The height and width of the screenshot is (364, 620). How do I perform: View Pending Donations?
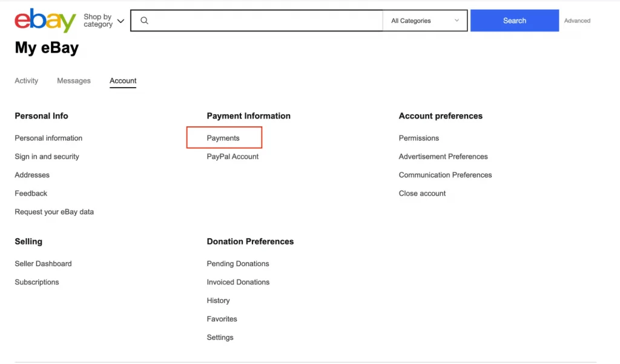[237, 263]
